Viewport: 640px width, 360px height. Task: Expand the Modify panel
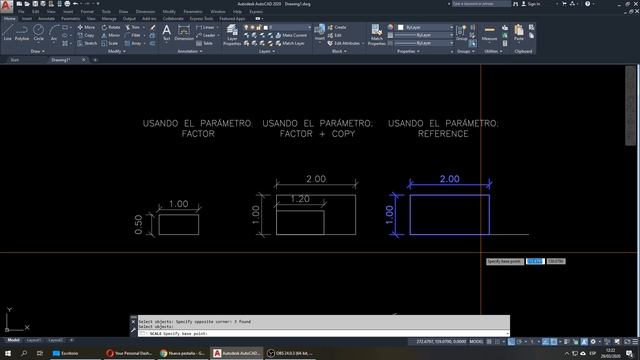tap(117, 51)
